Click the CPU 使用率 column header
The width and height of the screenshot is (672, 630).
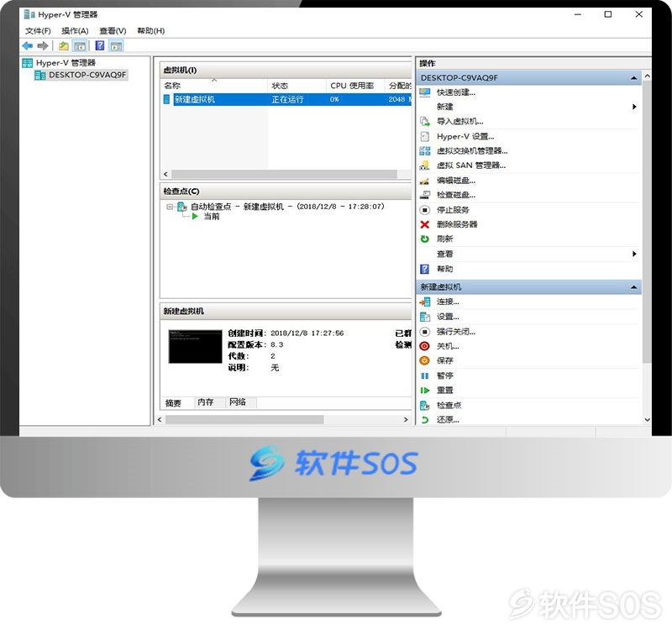point(354,86)
